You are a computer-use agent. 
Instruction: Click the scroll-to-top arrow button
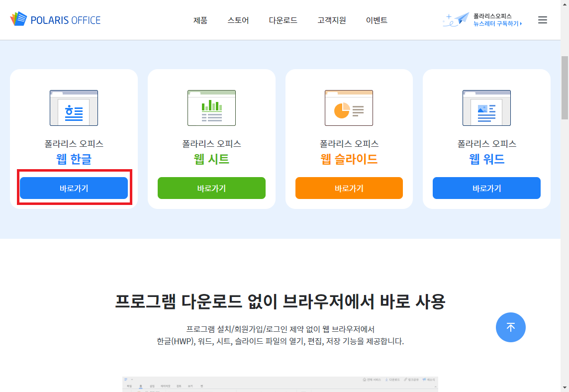click(x=511, y=327)
